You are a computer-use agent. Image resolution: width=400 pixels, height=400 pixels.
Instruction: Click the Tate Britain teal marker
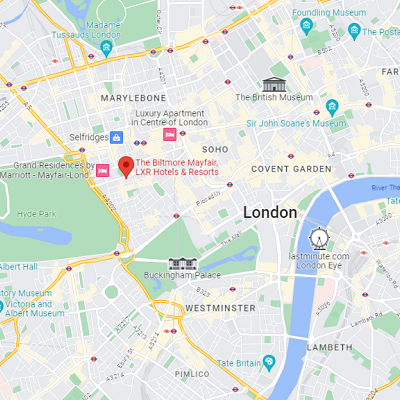(x=269, y=363)
